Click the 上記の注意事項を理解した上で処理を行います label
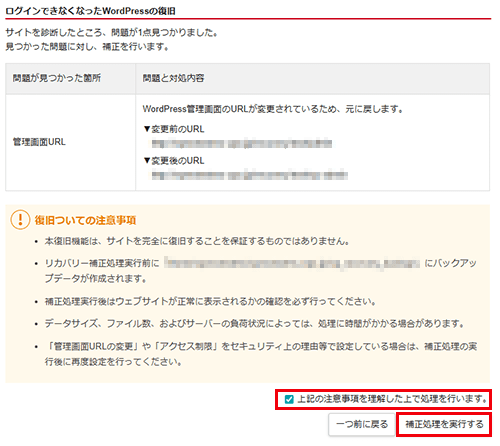This screenshot has height=446, width=500. (392, 399)
